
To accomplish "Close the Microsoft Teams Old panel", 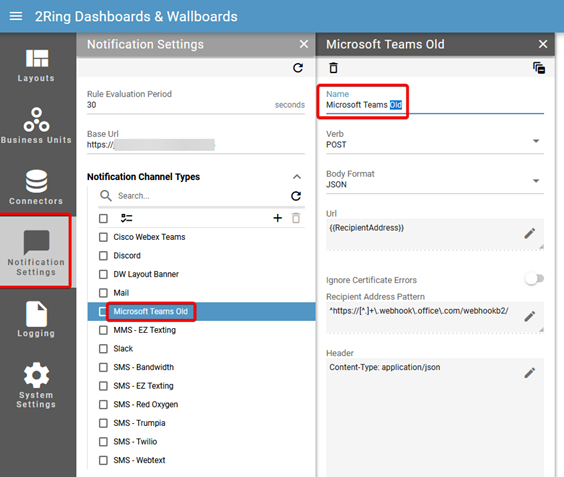I will (x=543, y=44).
